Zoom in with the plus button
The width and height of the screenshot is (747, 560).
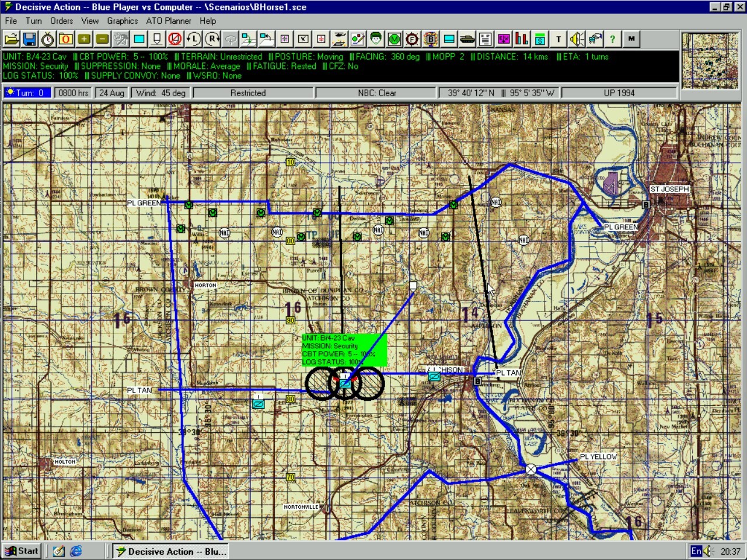point(84,39)
